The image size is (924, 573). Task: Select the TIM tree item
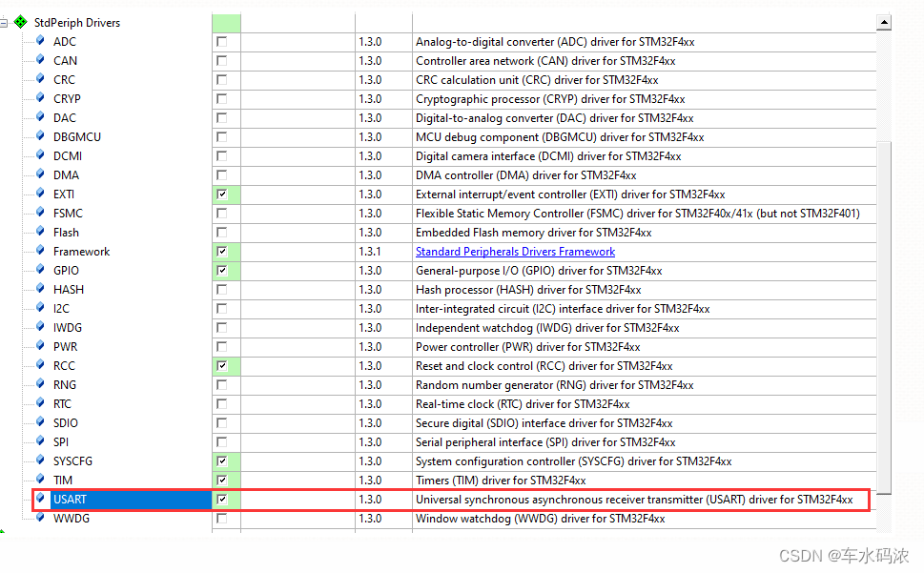pos(63,480)
